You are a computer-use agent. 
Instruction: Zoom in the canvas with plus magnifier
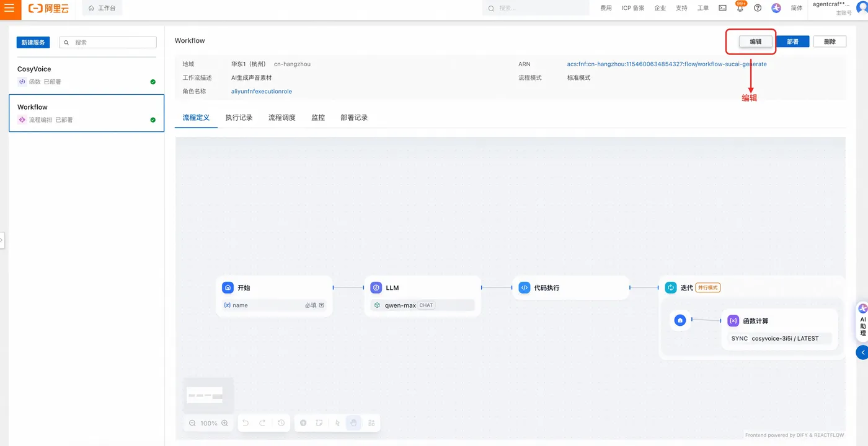tap(224, 423)
